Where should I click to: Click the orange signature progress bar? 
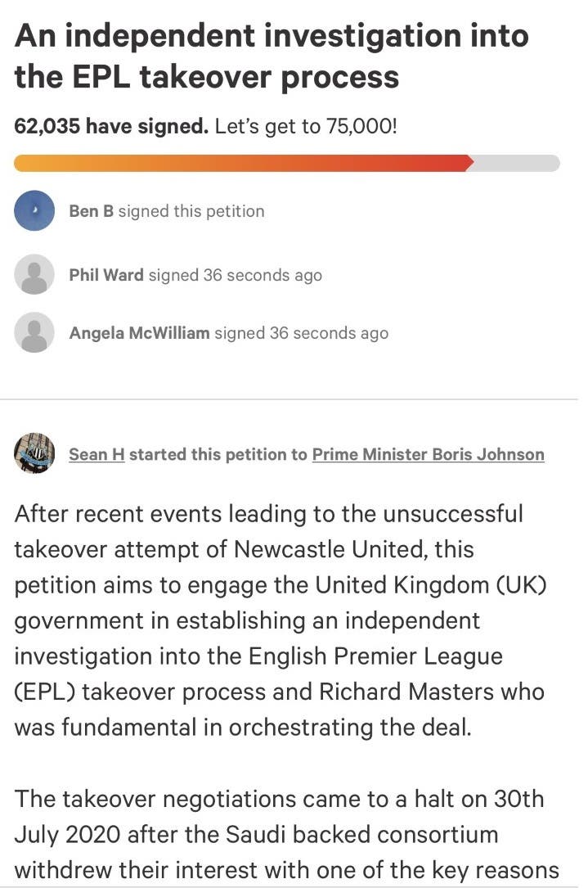pos(244,163)
